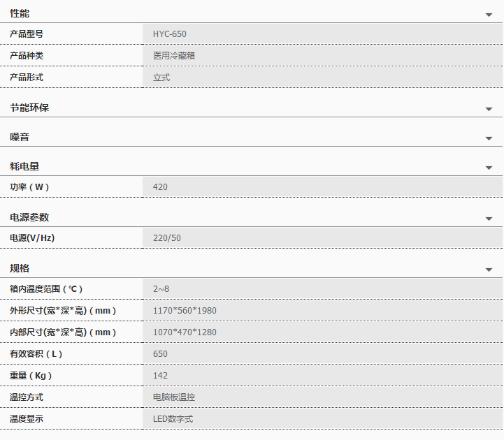The height and width of the screenshot is (440, 504).
Task: Expand the 噪音 section arrow
Action: tap(489, 139)
